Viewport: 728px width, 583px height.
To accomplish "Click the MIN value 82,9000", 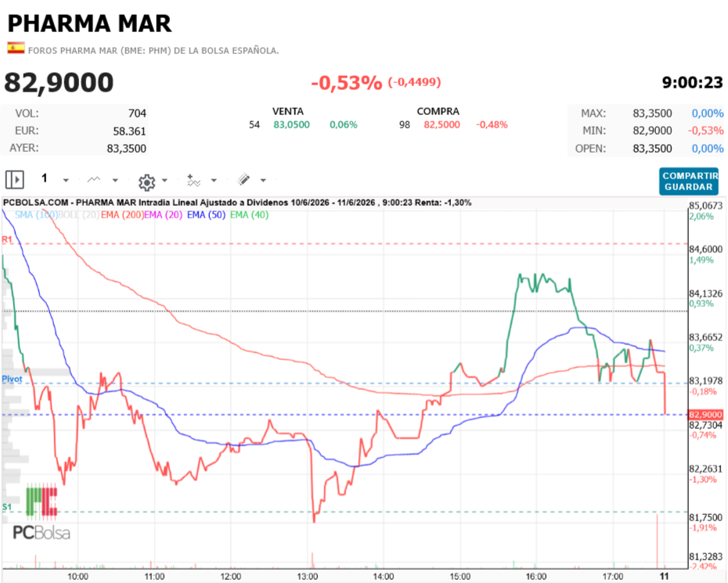I will 652,131.
